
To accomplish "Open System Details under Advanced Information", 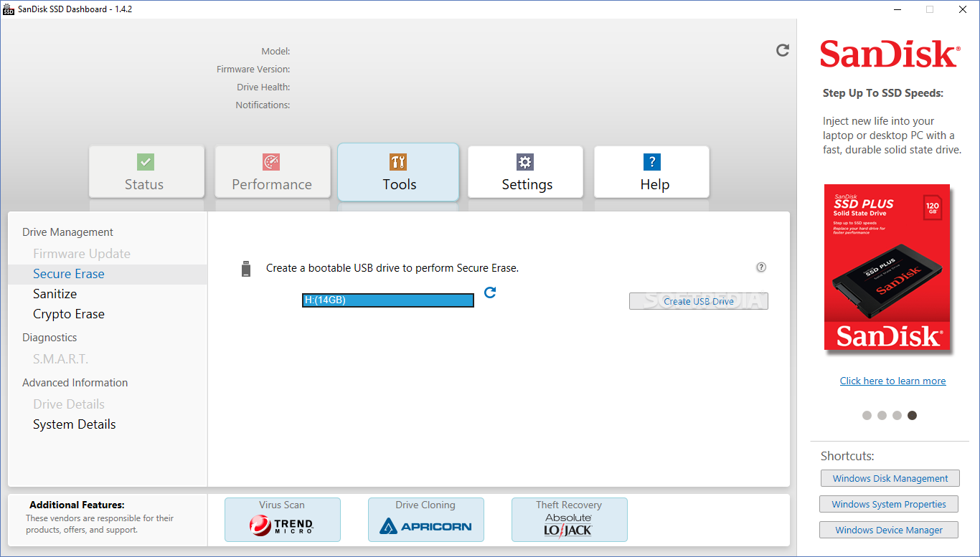I will (75, 424).
